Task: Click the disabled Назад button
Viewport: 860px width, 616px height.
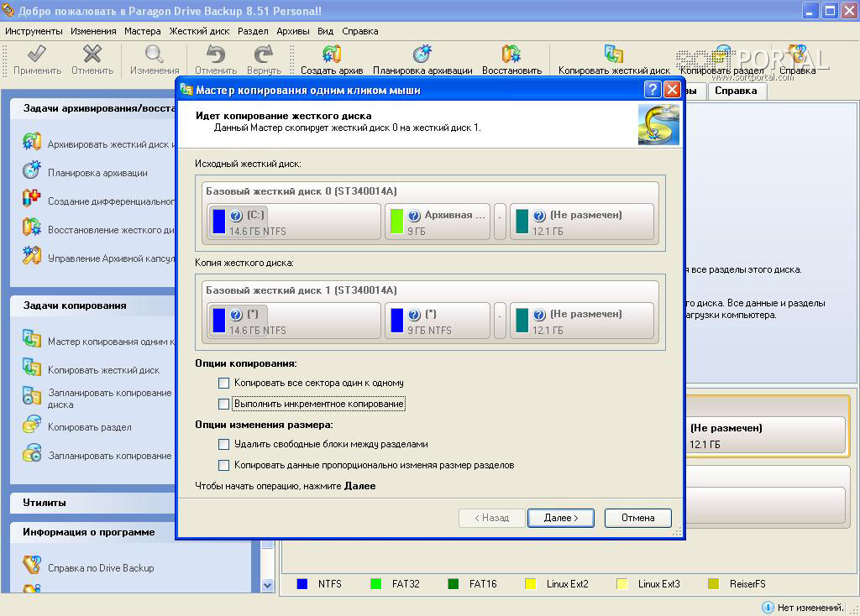Action: 491,518
